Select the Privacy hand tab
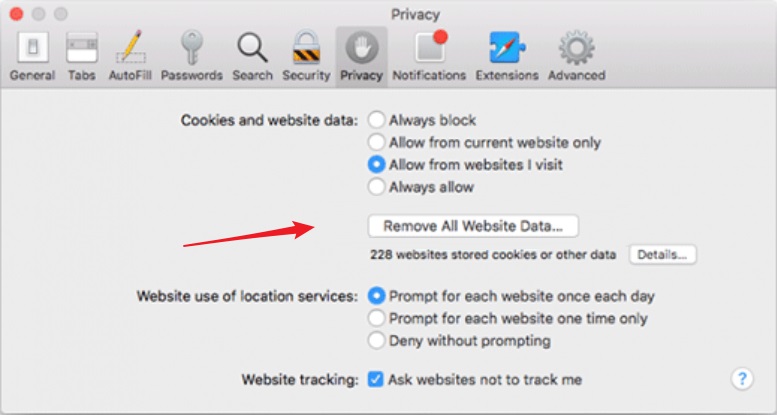Screen dimensions: 777x415 coord(361,56)
